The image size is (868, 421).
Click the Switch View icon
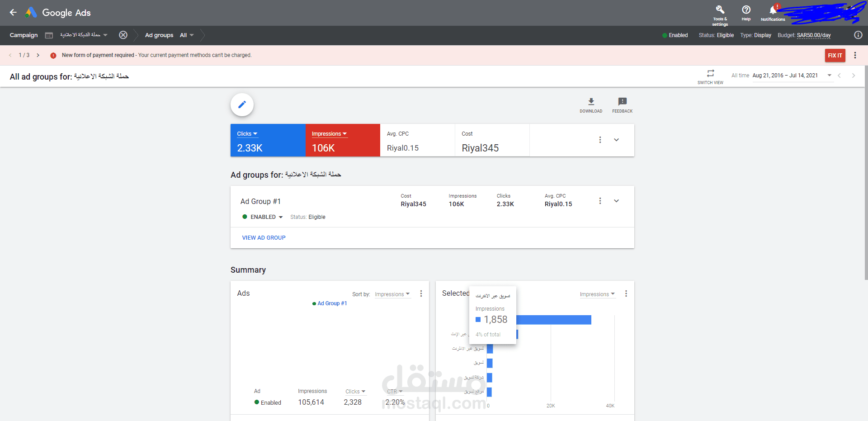(x=710, y=73)
